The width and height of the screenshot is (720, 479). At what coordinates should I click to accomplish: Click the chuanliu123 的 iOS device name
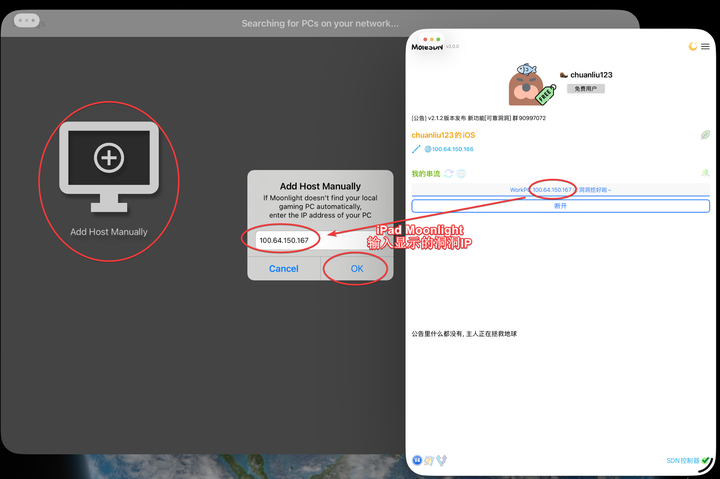[x=443, y=135]
